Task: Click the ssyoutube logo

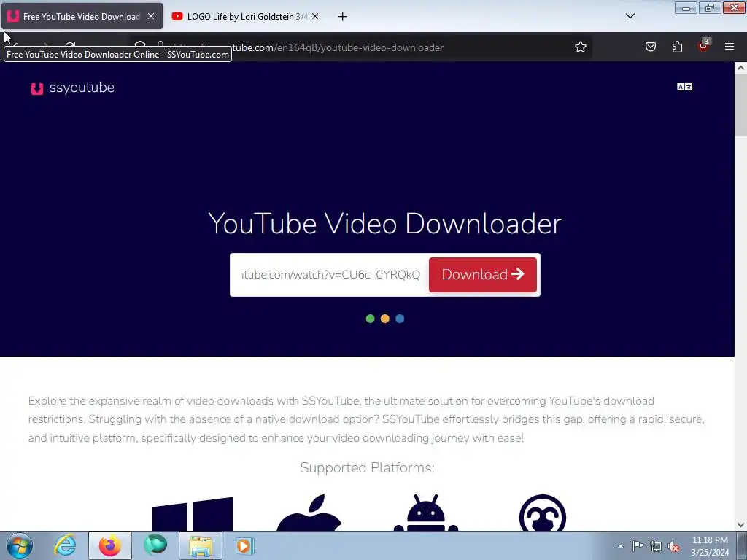Action: (72, 87)
